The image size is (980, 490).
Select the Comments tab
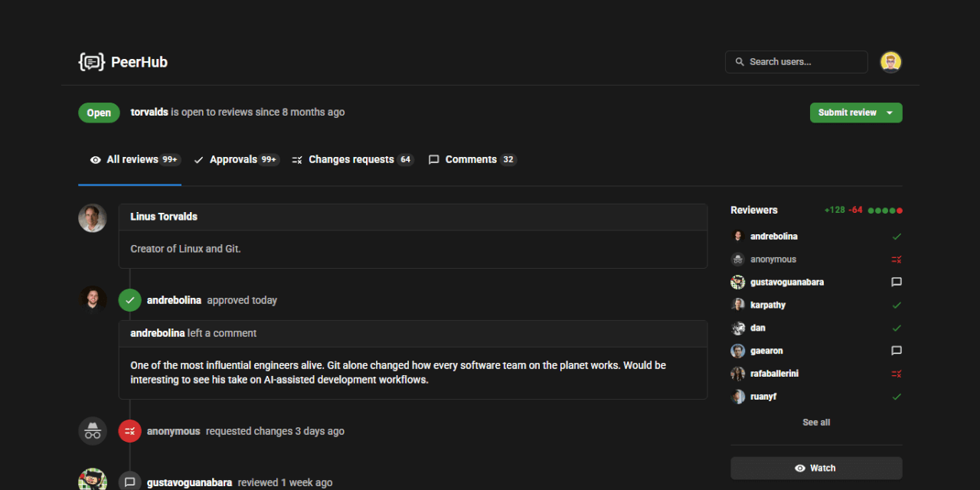[x=472, y=160]
